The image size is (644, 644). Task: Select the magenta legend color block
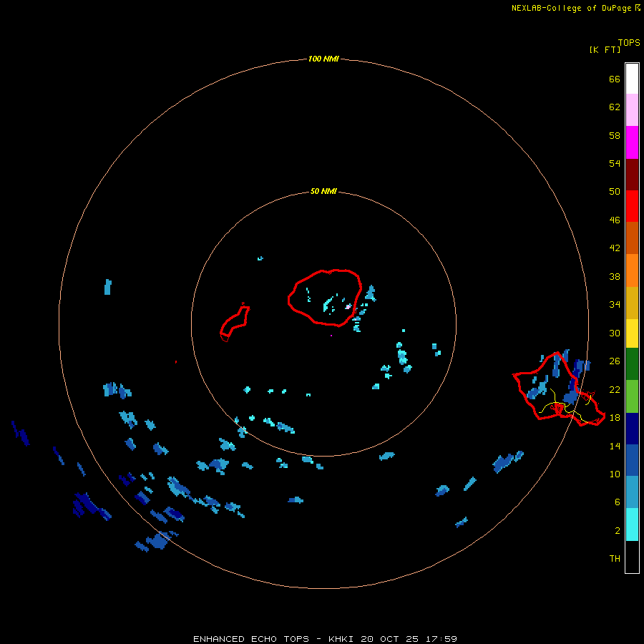click(x=632, y=142)
